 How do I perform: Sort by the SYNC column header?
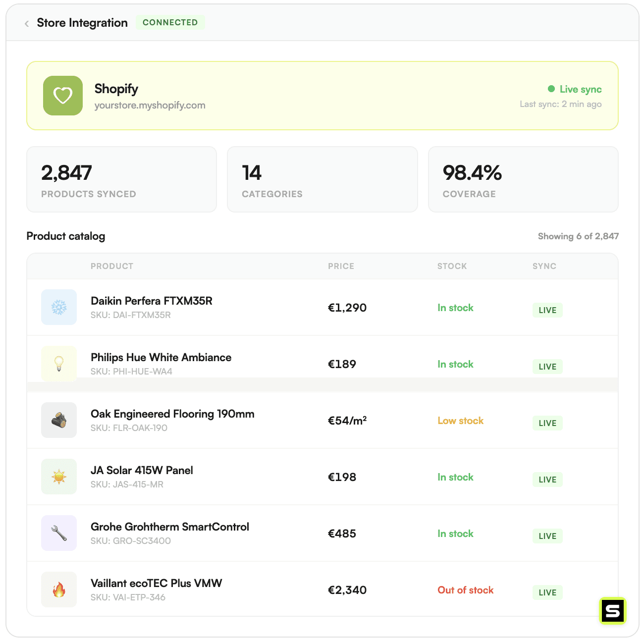(544, 266)
